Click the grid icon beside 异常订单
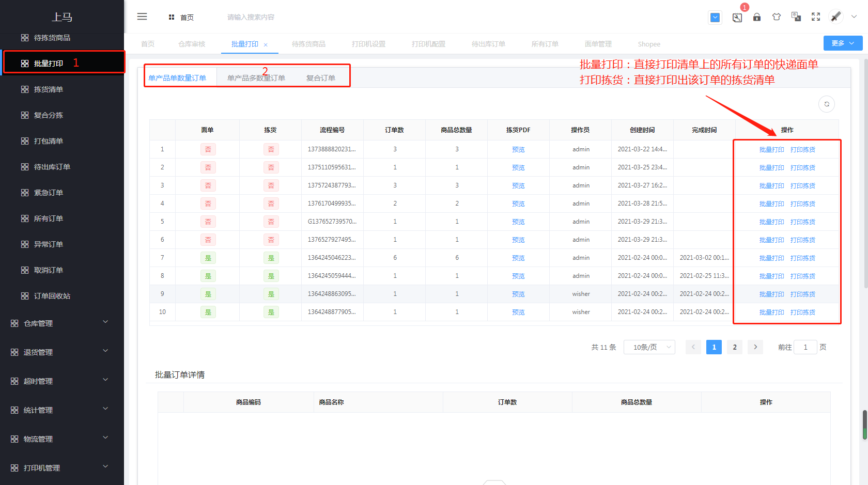 [x=25, y=244]
